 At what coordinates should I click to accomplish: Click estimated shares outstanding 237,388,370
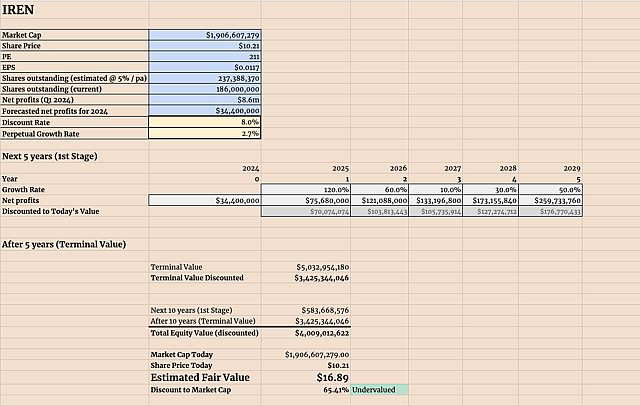click(204, 78)
